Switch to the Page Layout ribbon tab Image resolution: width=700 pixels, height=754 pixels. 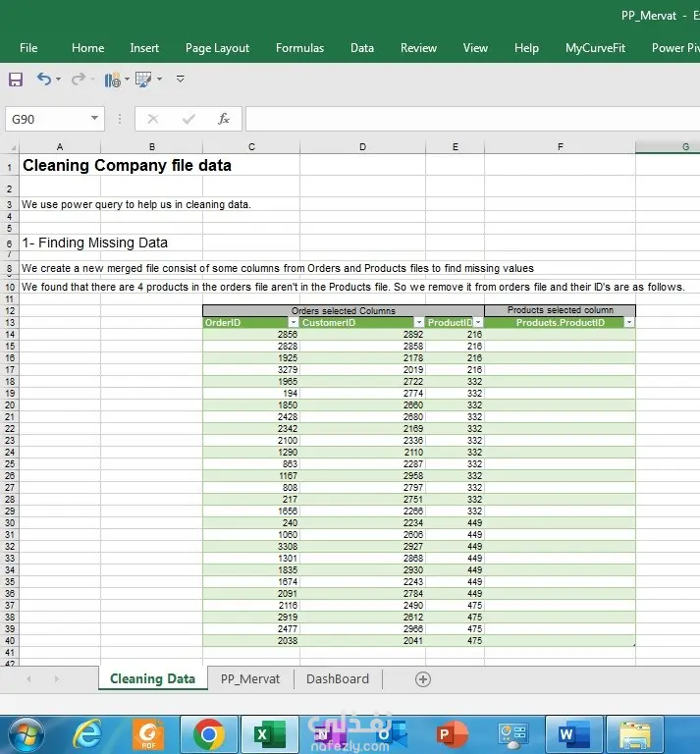(x=217, y=48)
